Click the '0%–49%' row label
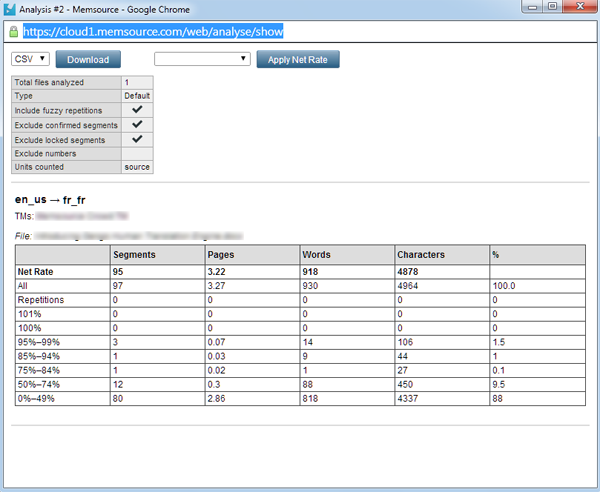The height and width of the screenshot is (492, 600). 36,399
